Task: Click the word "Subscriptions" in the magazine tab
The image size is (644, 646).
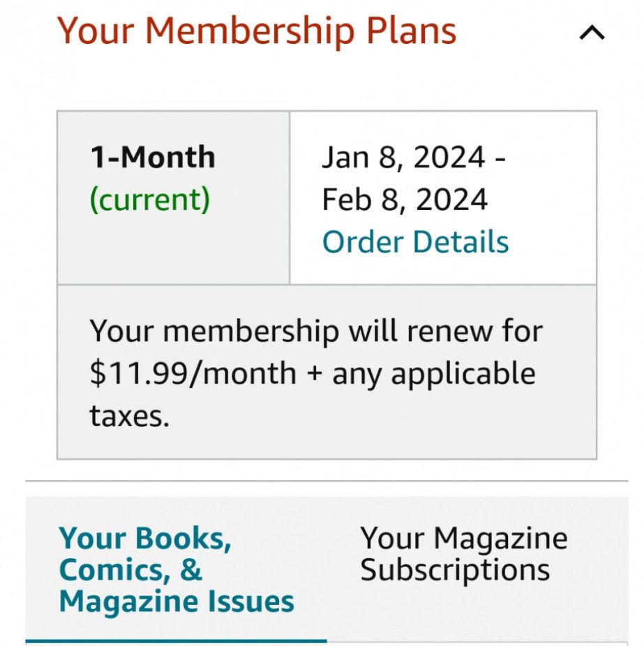Action: pos(455,570)
